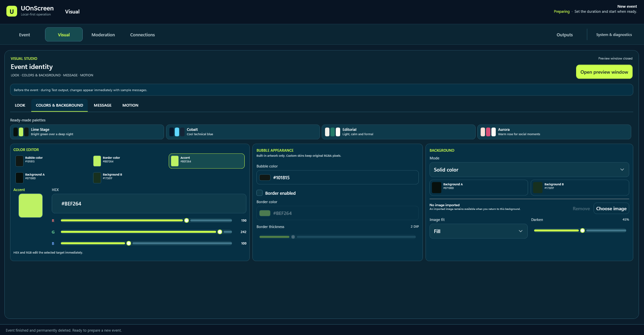Click Open preview window button
The image size is (644, 335).
604,72
